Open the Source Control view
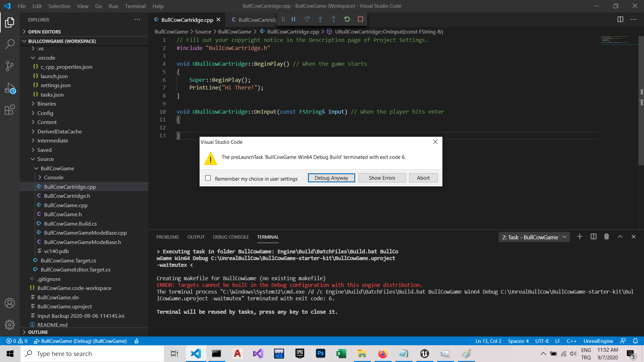This screenshot has width=644, height=362. (x=10, y=66)
